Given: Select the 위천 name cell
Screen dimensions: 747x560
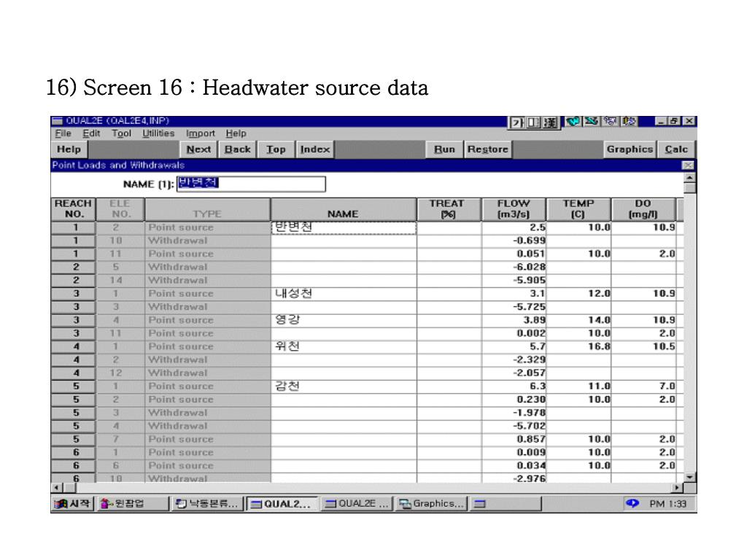Looking at the screenshot, I should 344,346.
